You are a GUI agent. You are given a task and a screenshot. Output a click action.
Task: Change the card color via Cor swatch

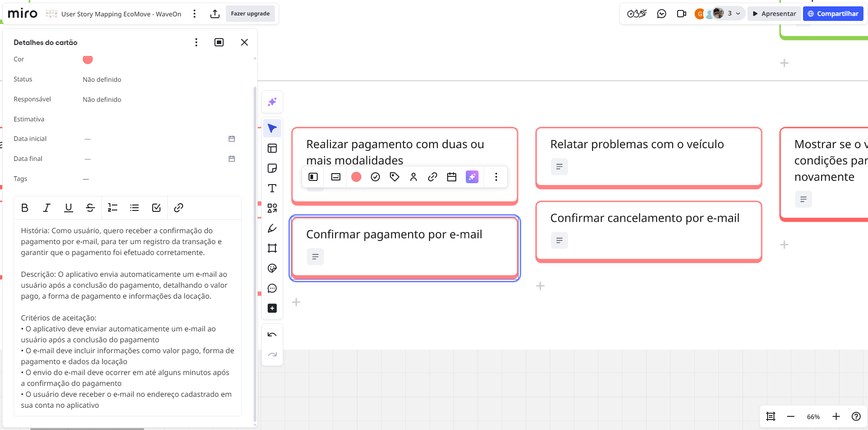click(x=88, y=60)
